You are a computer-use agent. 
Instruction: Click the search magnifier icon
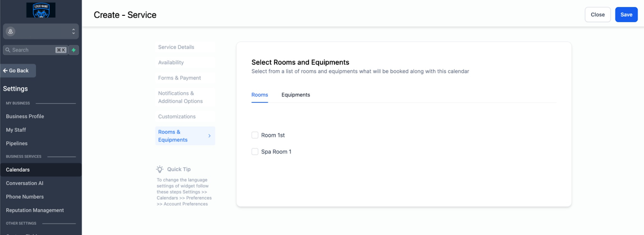8,50
